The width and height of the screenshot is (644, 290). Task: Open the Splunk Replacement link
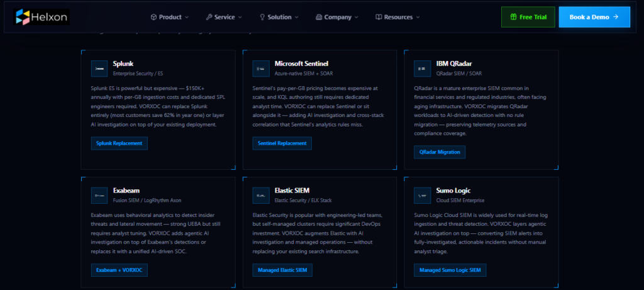click(x=119, y=143)
